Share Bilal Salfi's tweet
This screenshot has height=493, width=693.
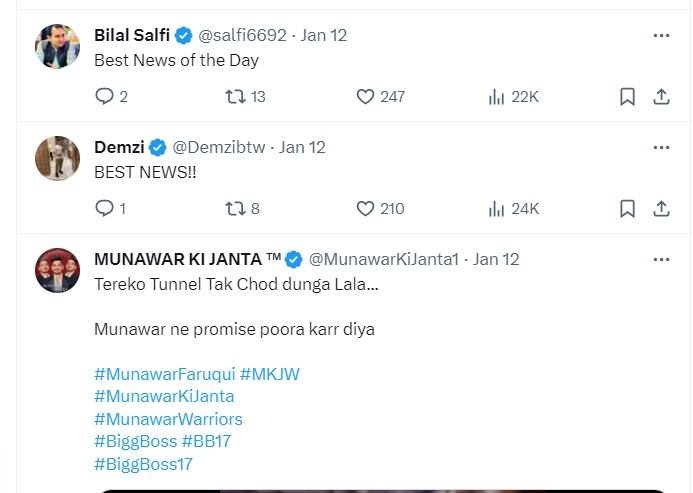click(x=661, y=97)
